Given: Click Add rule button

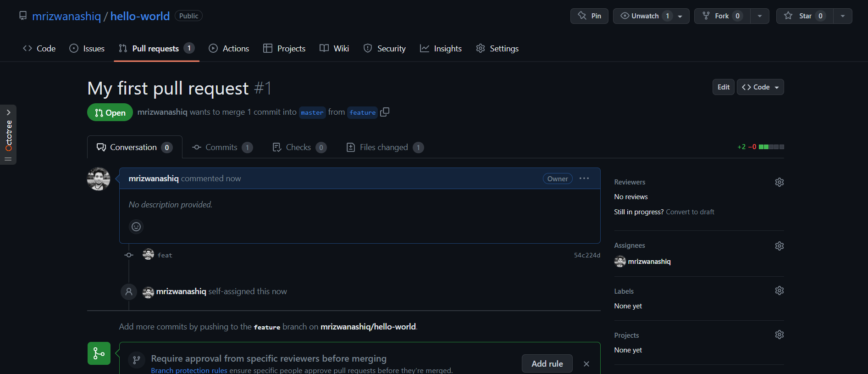Looking at the screenshot, I should click(547, 363).
